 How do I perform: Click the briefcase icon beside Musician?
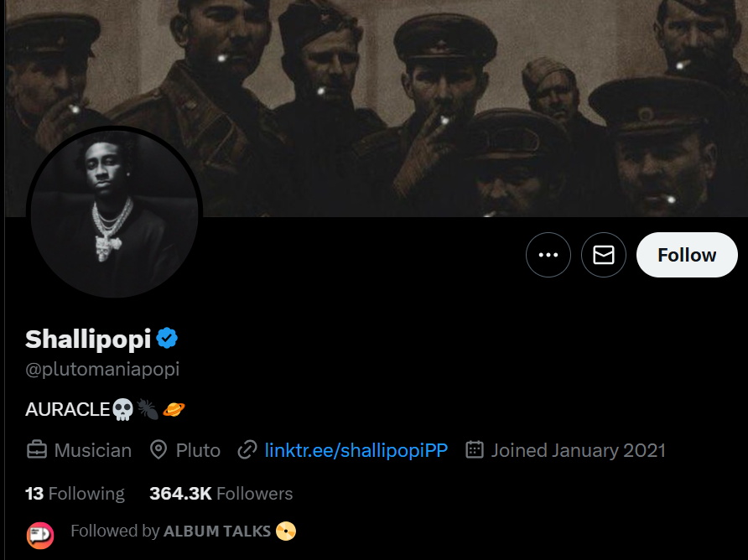(37, 450)
